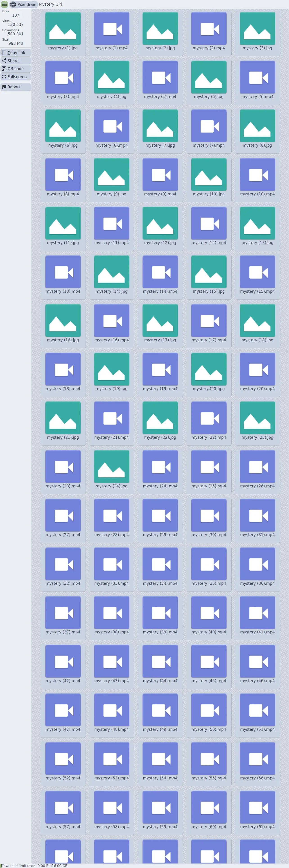Screen dimensions: 289x868
Task: Click video icon for mystery (40).mp4
Action: 209,613
